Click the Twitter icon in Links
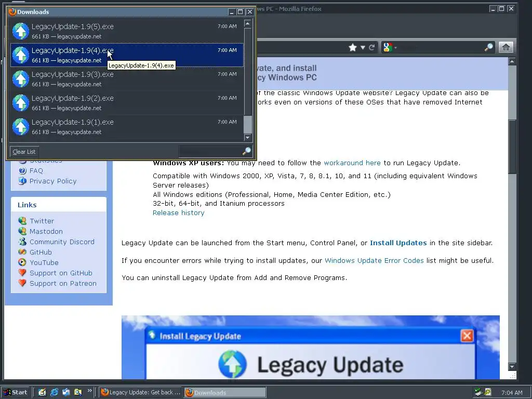This screenshot has height=399, width=532. point(22,221)
